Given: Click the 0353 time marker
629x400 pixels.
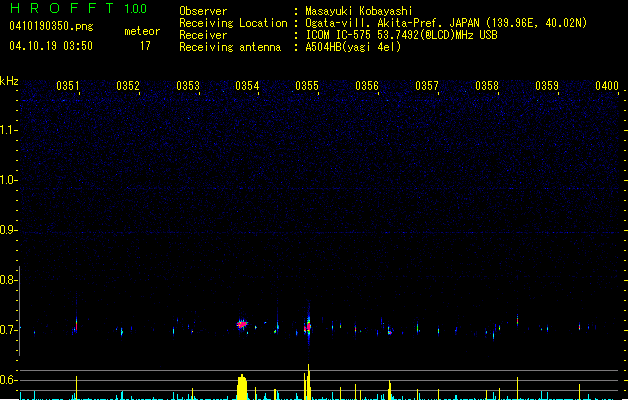Looking at the screenshot, I should [x=188, y=86].
